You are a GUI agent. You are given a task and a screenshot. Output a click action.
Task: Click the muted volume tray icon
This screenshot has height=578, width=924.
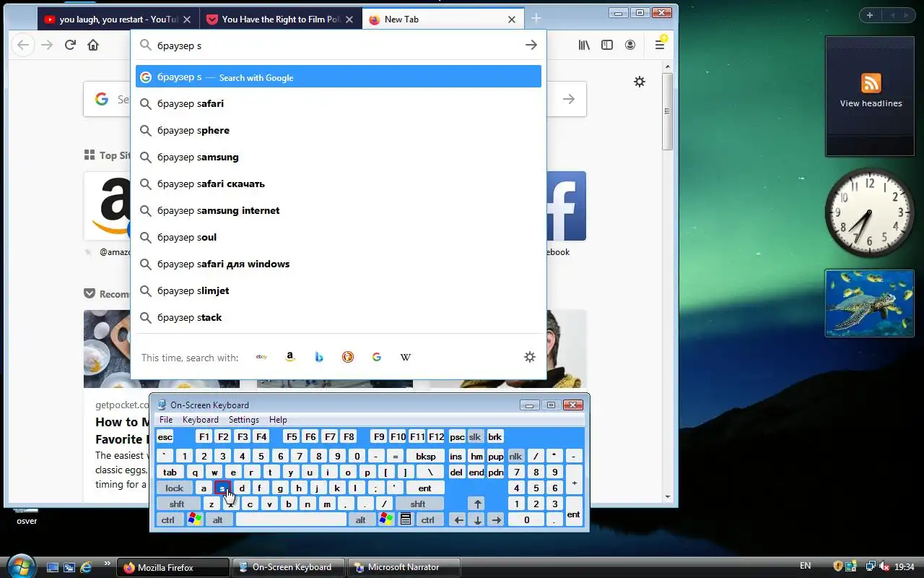click(884, 566)
